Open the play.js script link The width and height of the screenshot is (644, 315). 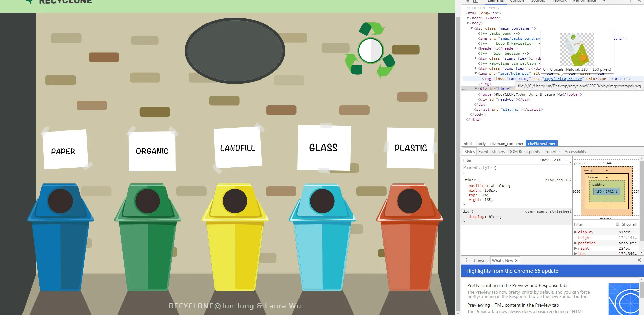511,109
